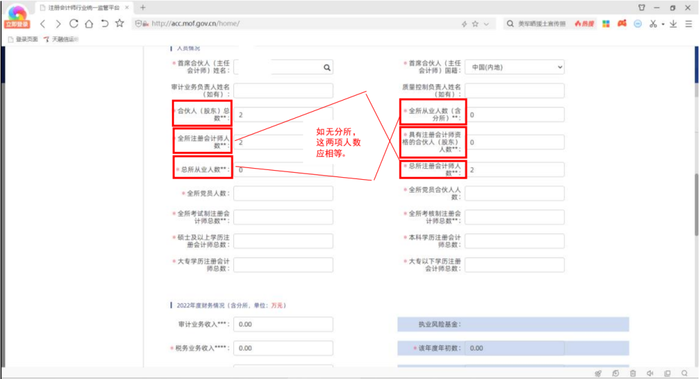700x379 pixels.
Task: Click the zoom magnifier icon in status bar
Action: click(x=684, y=373)
